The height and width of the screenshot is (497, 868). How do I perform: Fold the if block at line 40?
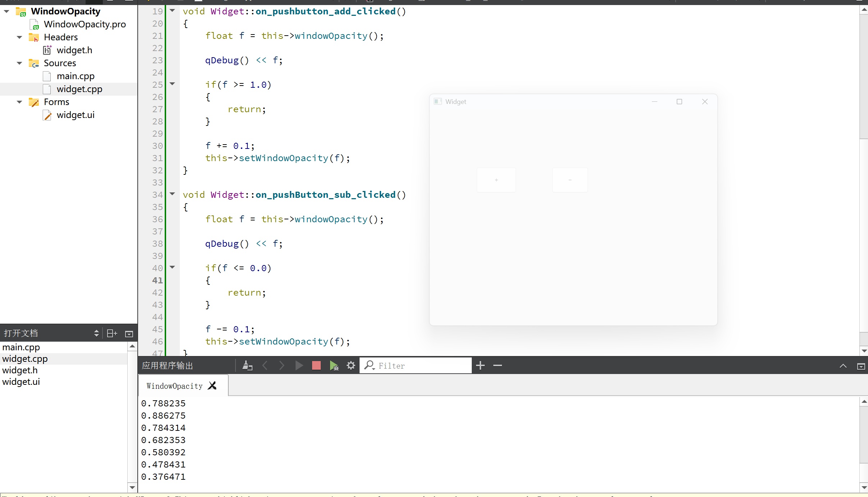(173, 267)
